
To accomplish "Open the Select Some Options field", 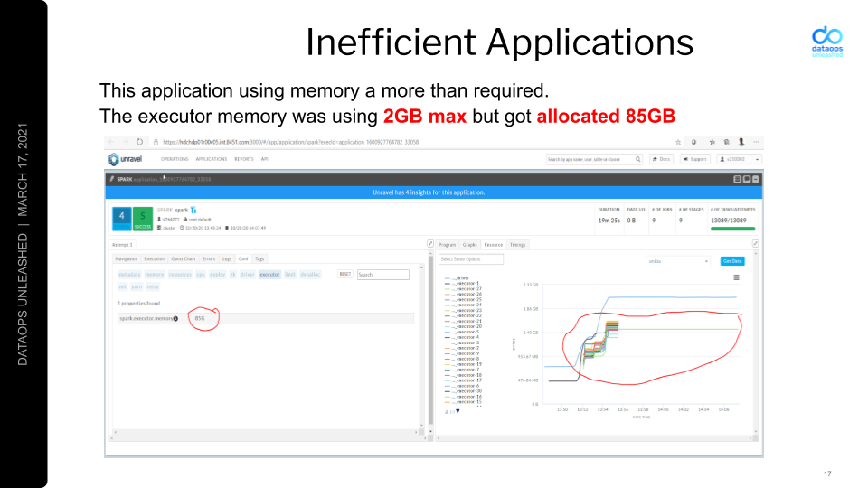I will 471,259.
